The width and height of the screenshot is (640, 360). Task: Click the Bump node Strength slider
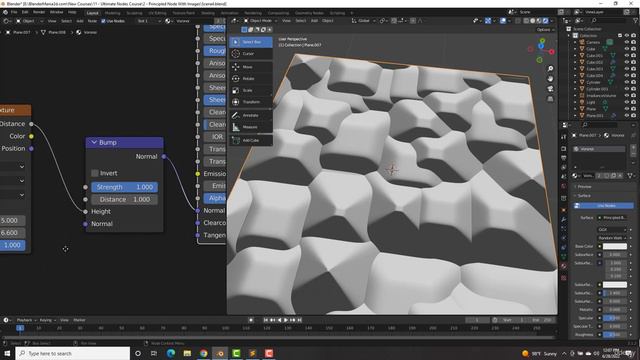point(124,187)
